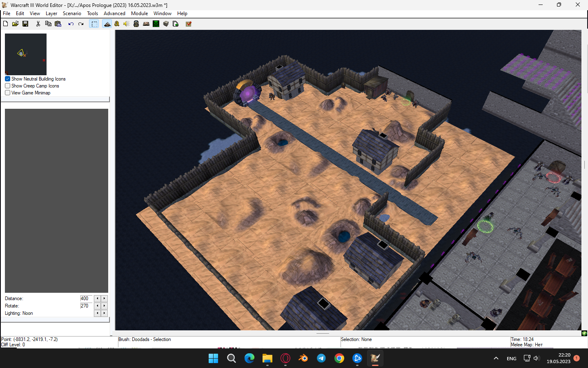Click the 'Time: 18:24' status text
This screenshot has width=588, height=368.
pyautogui.click(x=522, y=339)
